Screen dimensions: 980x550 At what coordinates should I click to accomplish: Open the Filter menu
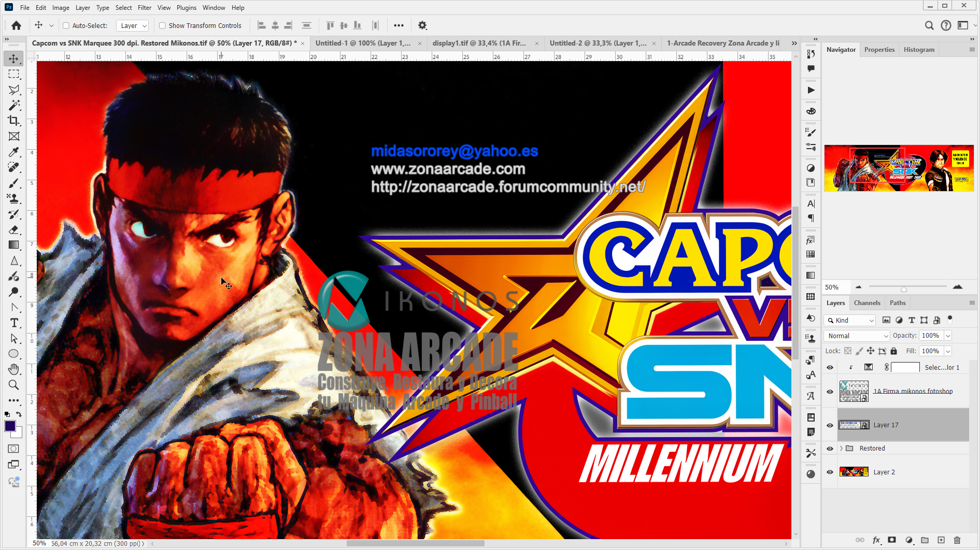pos(145,8)
